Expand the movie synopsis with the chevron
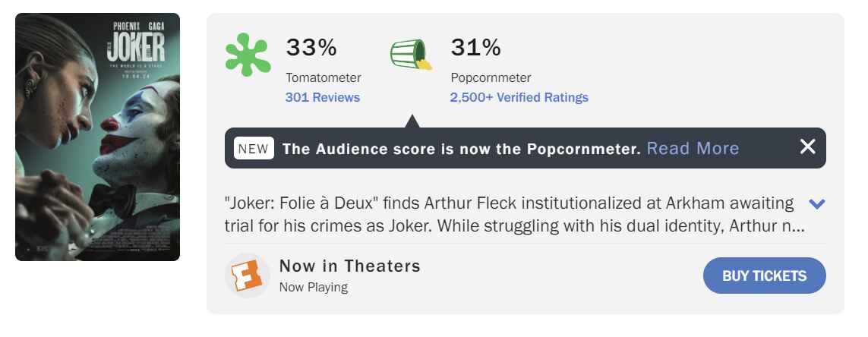The width and height of the screenshot is (868, 337). pyautogui.click(x=817, y=203)
